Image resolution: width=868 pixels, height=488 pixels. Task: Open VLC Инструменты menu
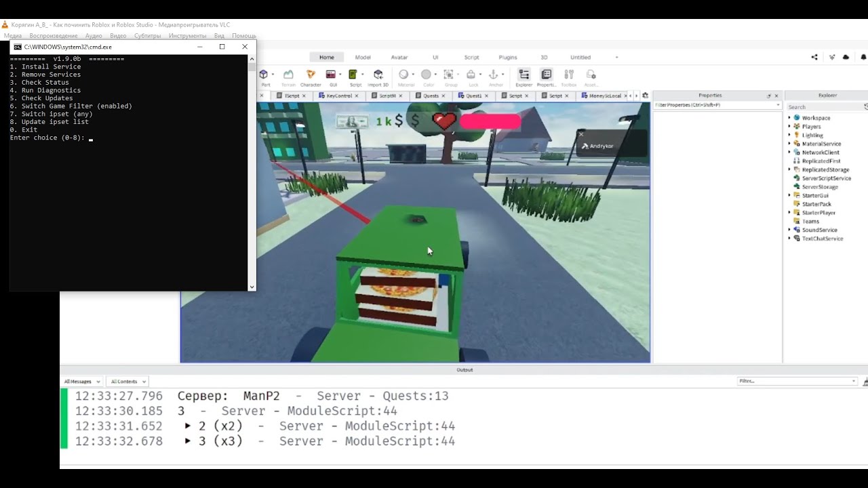tap(187, 36)
